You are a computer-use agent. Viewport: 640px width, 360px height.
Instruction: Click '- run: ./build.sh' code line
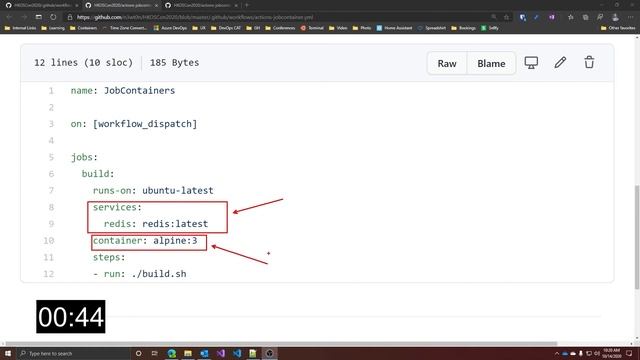click(x=139, y=274)
